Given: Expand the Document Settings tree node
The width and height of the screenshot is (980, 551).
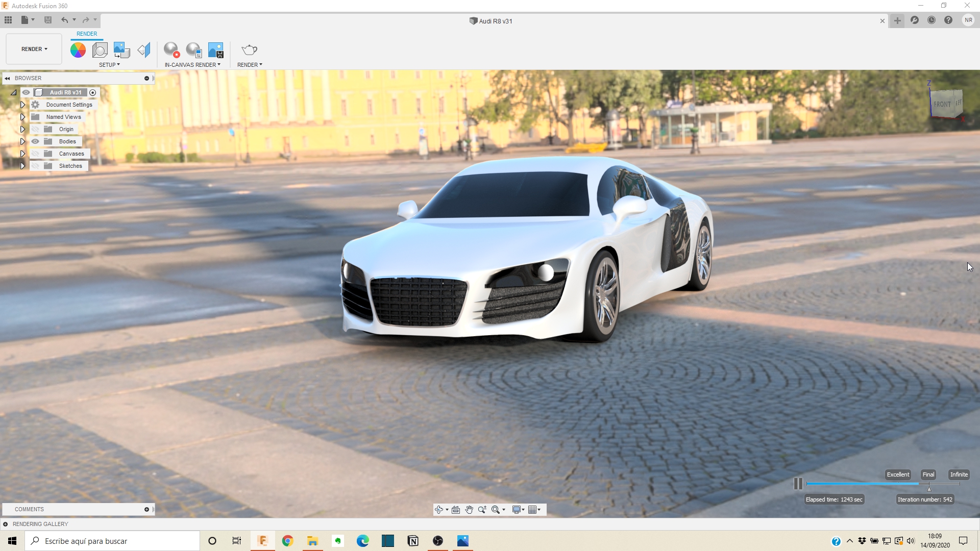Looking at the screenshot, I should pos(22,105).
